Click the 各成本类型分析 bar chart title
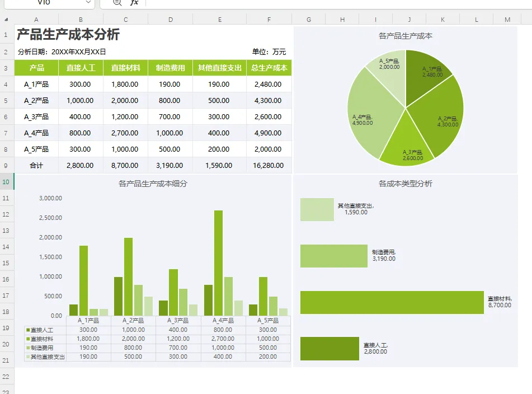 [406, 184]
